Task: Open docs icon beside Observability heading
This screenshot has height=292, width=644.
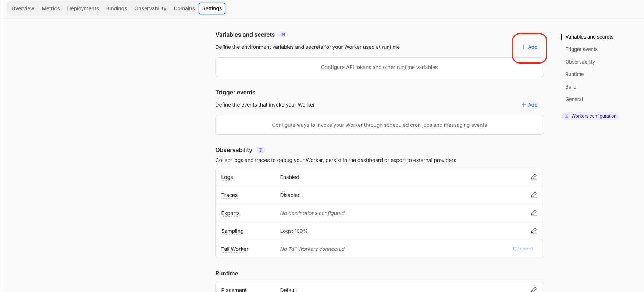Action: [260, 150]
